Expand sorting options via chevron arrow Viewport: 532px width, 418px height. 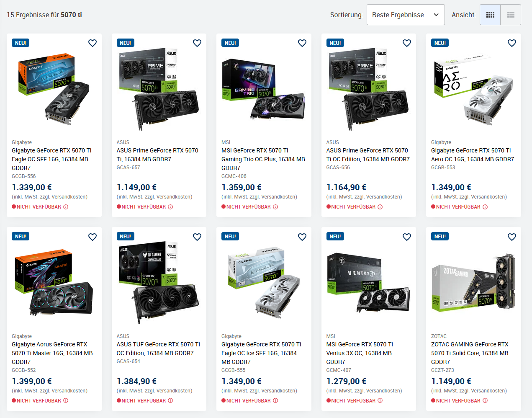point(436,15)
